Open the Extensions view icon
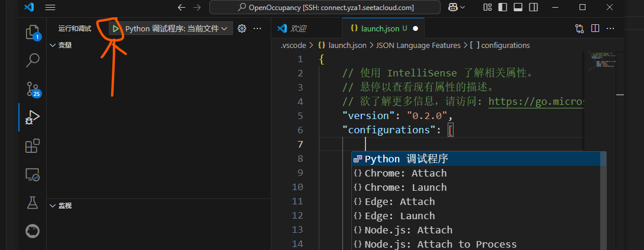 33,146
